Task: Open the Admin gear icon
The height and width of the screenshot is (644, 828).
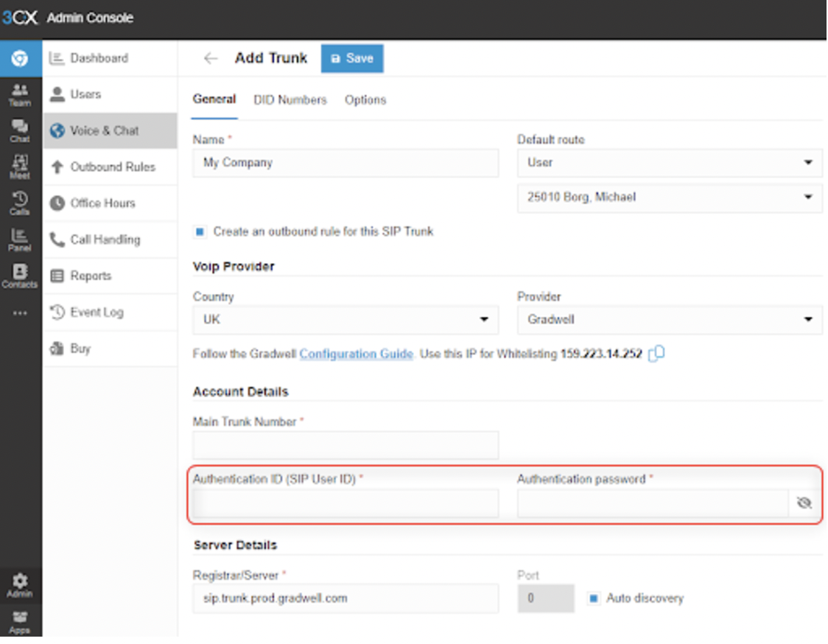Action: tap(20, 586)
